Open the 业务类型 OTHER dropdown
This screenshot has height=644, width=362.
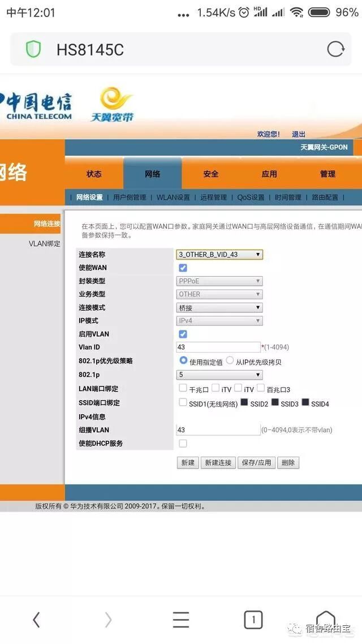click(x=219, y=294)
